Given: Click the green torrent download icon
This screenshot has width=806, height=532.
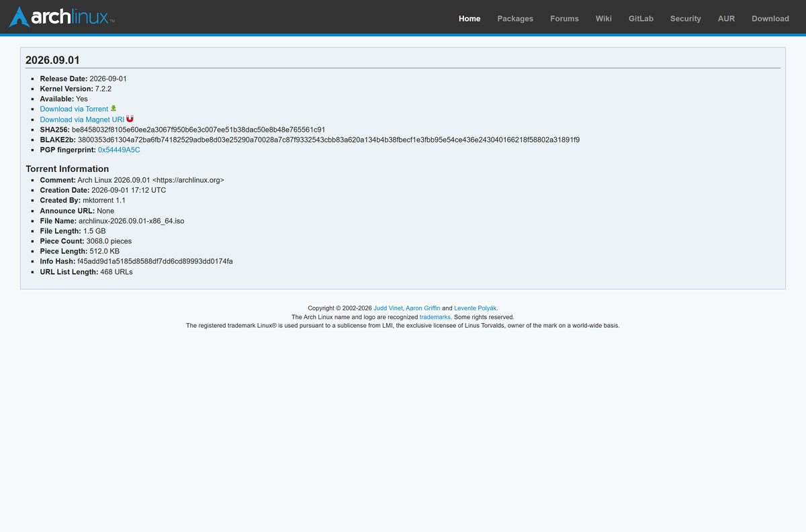Looking at the screenshot, I should (x=114, y=108).
